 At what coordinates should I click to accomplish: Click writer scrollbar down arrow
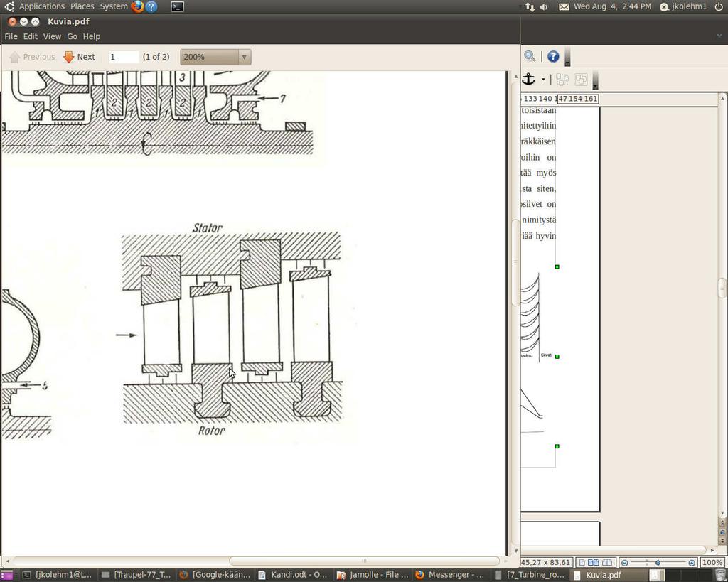pos(722,513)
